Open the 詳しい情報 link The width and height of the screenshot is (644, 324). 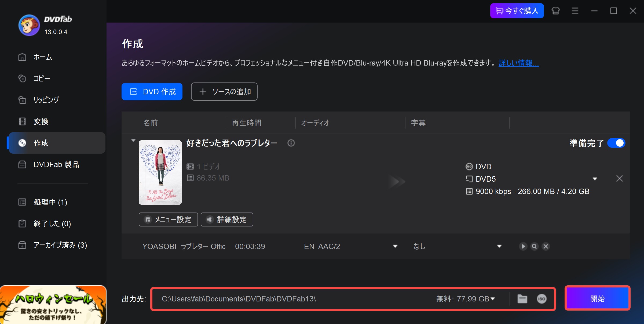click(x=518, y=63)
